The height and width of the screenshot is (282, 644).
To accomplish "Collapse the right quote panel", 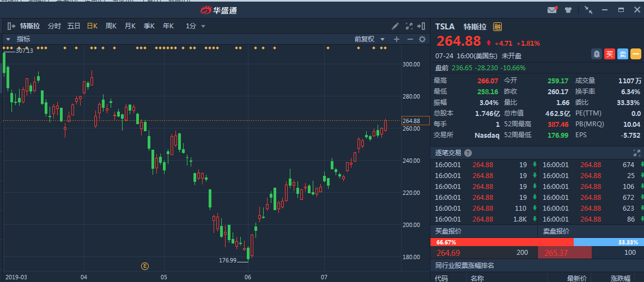I will pyautogui.click(x=421, y=26).
